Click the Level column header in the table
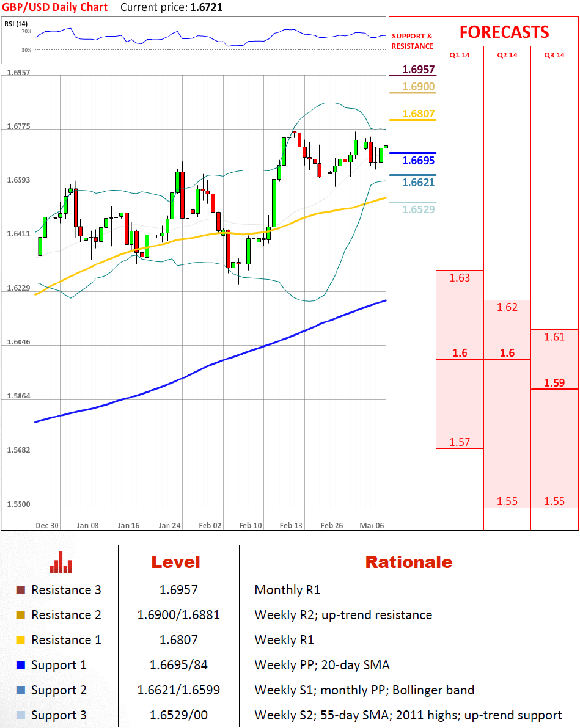580x728 pixels. tap(175, 562)
